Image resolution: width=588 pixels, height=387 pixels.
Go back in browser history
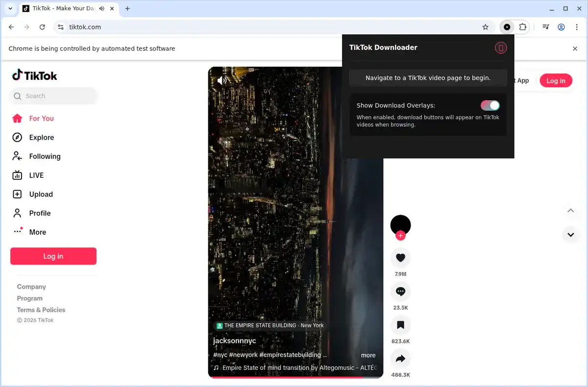11,27
